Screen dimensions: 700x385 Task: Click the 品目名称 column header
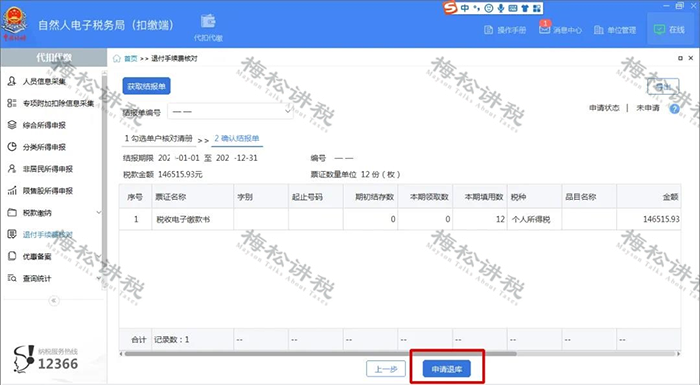coord(589,197)
